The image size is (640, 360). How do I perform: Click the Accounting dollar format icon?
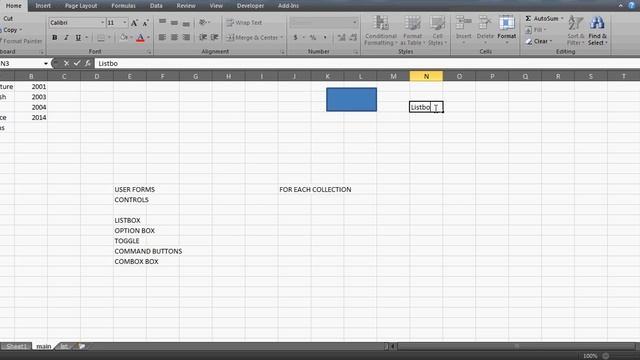pyautogui.click(x=296, y=38)
